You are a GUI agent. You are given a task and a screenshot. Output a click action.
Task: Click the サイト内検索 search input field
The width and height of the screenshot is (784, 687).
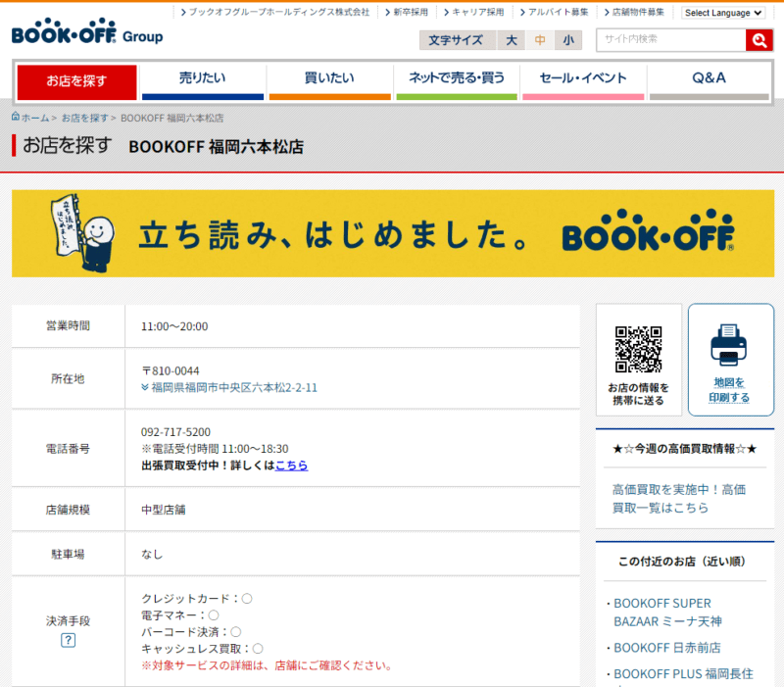click(x=671, y=40)
